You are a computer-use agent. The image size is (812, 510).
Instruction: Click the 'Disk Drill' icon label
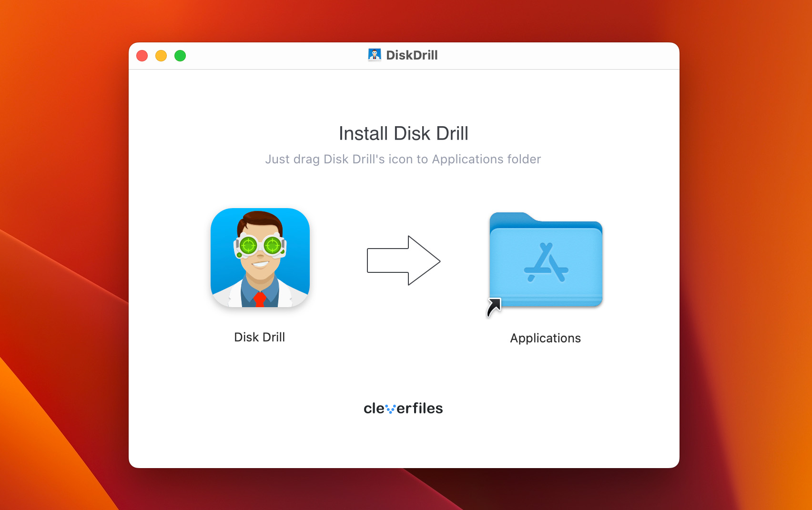[260, 337]
